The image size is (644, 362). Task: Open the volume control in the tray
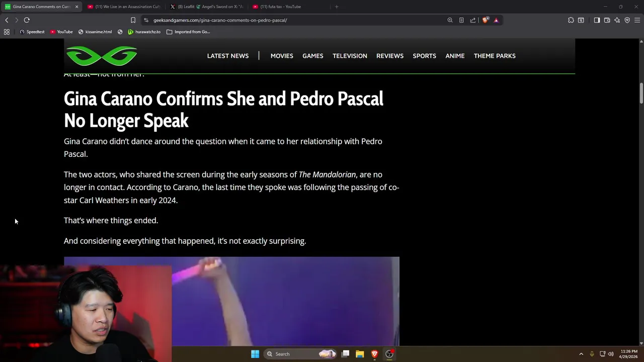coord(611,354)
